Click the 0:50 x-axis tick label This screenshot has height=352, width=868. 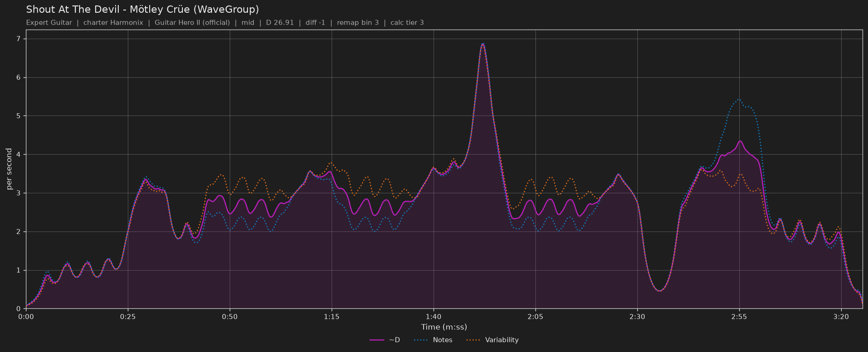[230, 317]
